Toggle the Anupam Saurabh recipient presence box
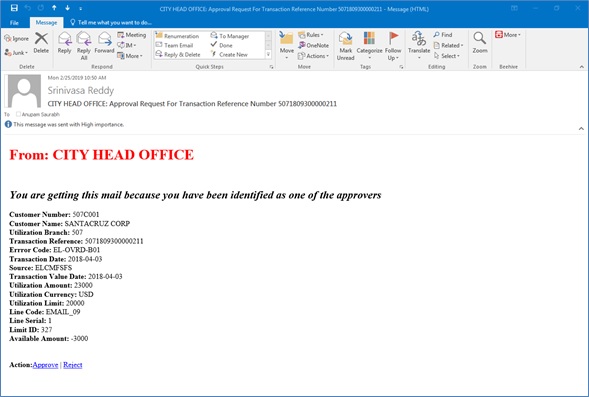Screen dimensions: 589x397 click(18, 114)
